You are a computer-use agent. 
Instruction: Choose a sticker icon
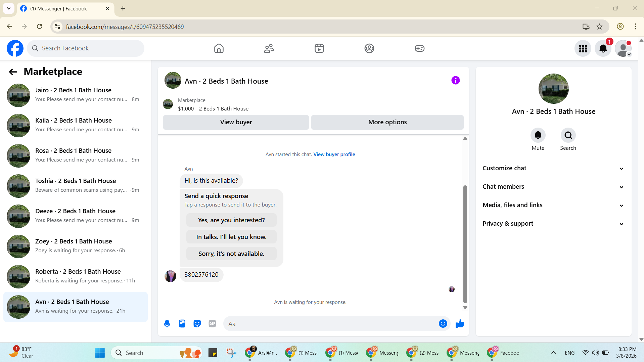click(197, 324)
